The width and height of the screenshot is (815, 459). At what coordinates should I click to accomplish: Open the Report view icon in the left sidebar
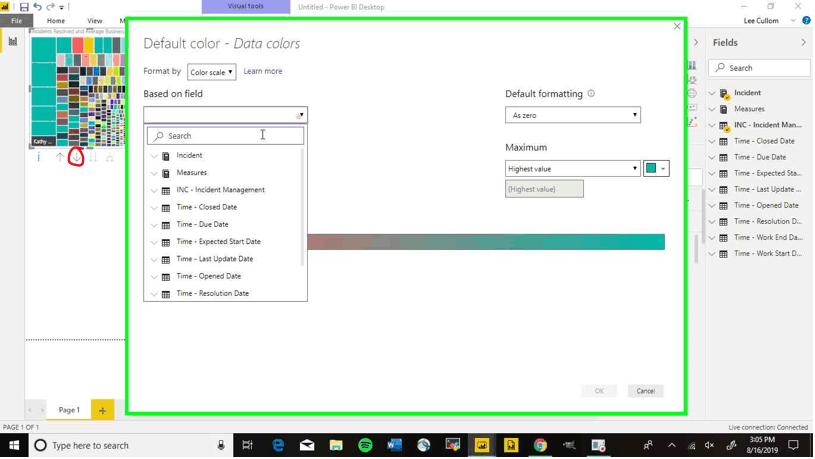point(12,42)
